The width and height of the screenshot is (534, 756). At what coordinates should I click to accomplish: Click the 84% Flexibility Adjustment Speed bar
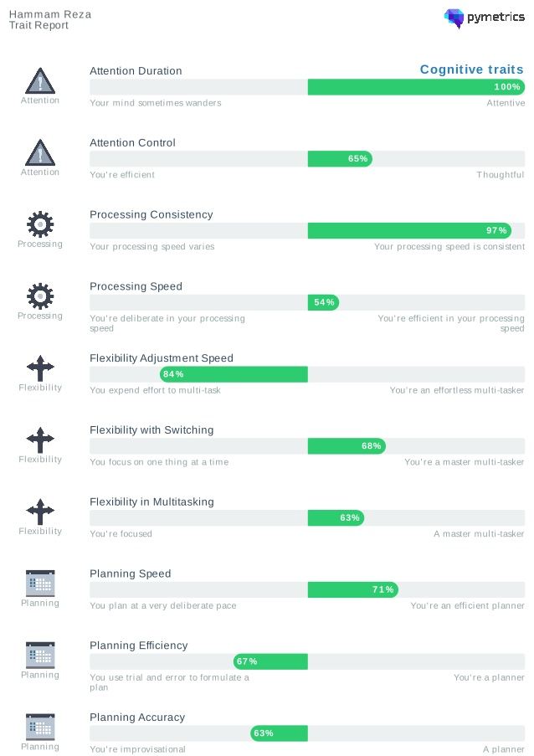pos(234,374)
